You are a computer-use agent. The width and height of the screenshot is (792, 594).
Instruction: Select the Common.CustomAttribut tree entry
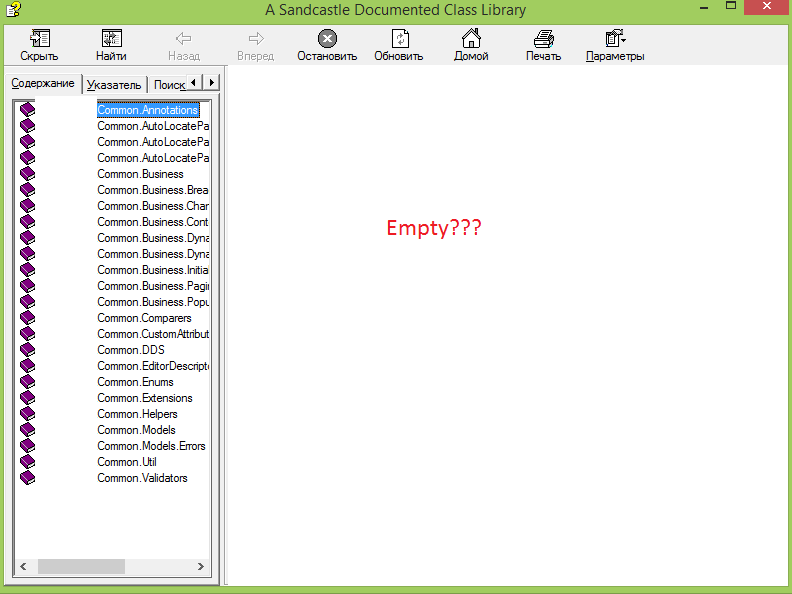point(153,334)
